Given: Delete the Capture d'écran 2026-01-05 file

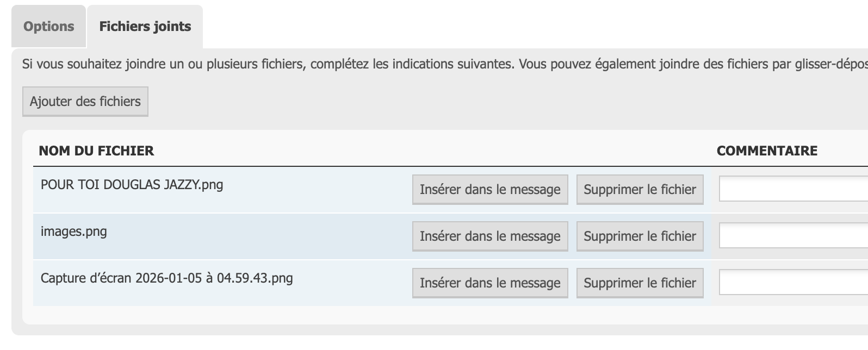Looking at the screenshot, I should (x=640, y=283).
